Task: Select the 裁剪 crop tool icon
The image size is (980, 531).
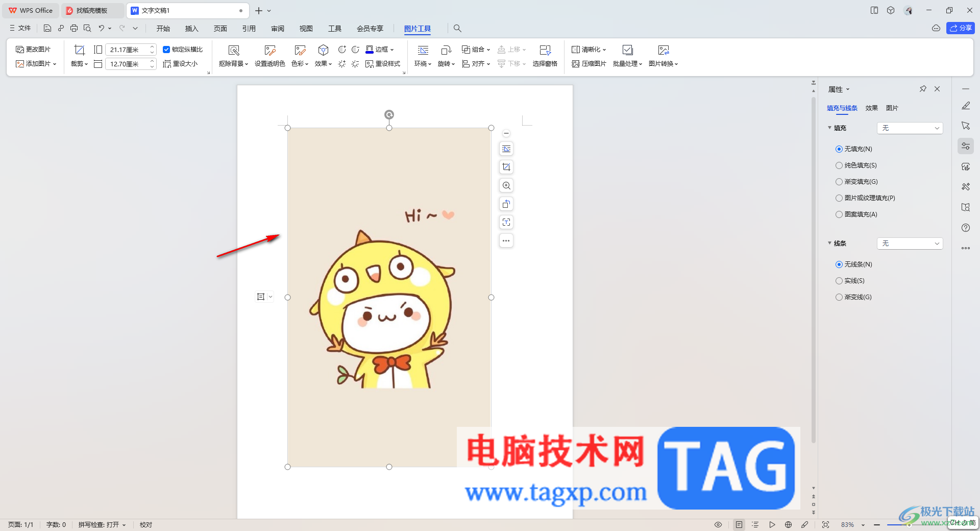Action: [x=79, y=50]
